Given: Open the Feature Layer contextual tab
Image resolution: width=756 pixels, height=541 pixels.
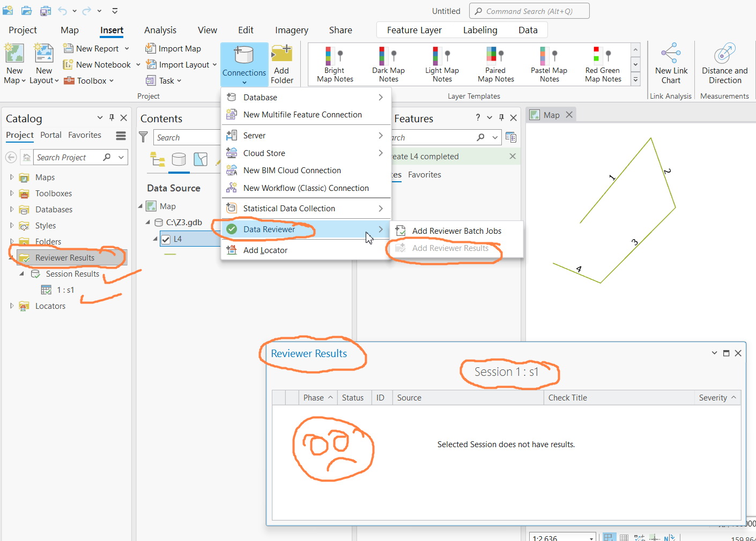Looking at the screenshot, I should [414, 30].
